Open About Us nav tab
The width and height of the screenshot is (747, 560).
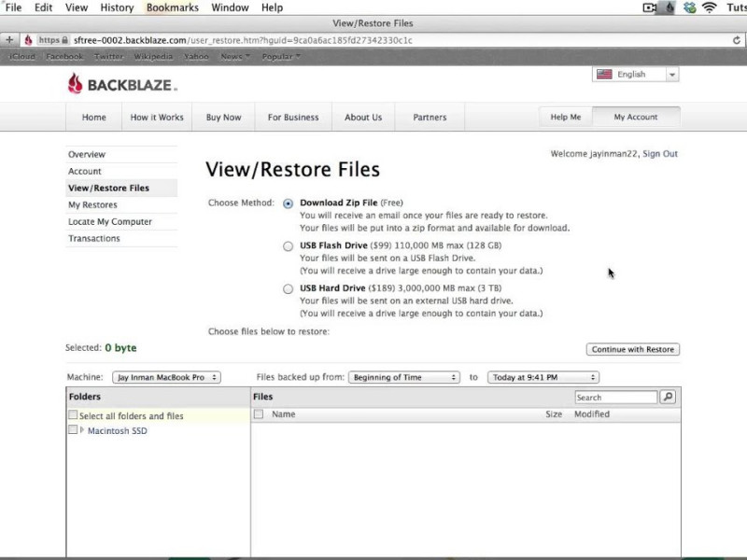(x=363, y=118)
